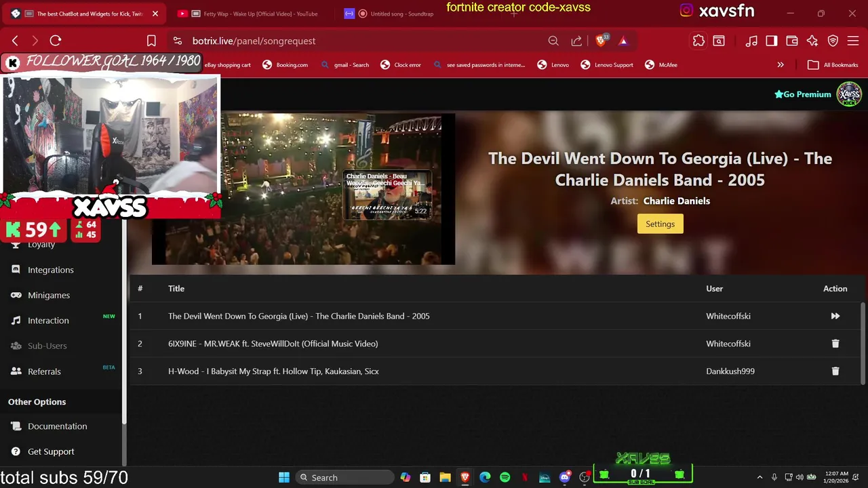Close the Botrix ChatBot tab

pos(155,14)
